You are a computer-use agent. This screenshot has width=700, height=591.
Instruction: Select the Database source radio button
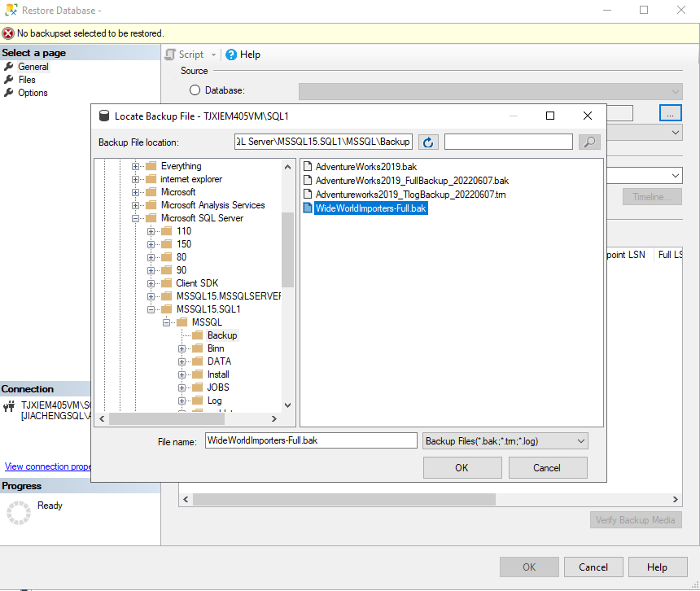195,90
